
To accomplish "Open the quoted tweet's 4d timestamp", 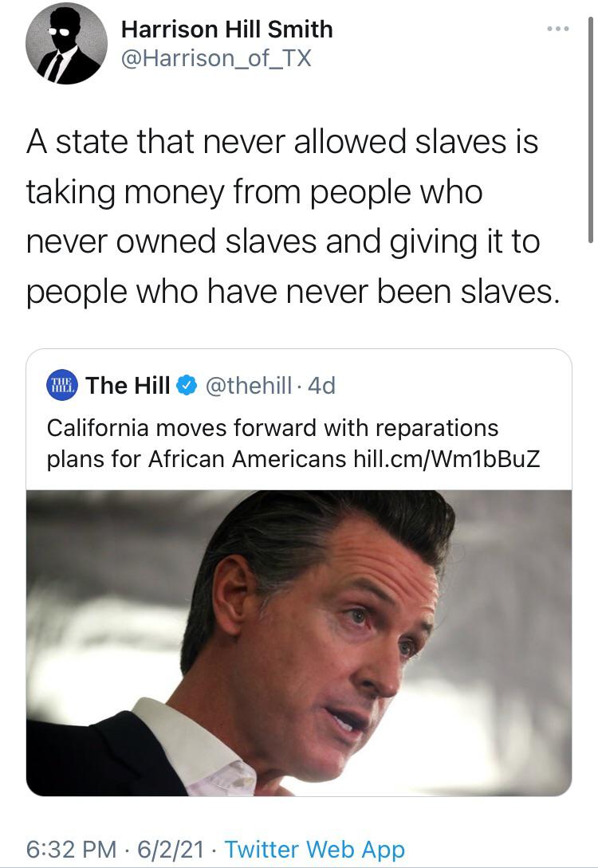I will click(x=321, y=385).
